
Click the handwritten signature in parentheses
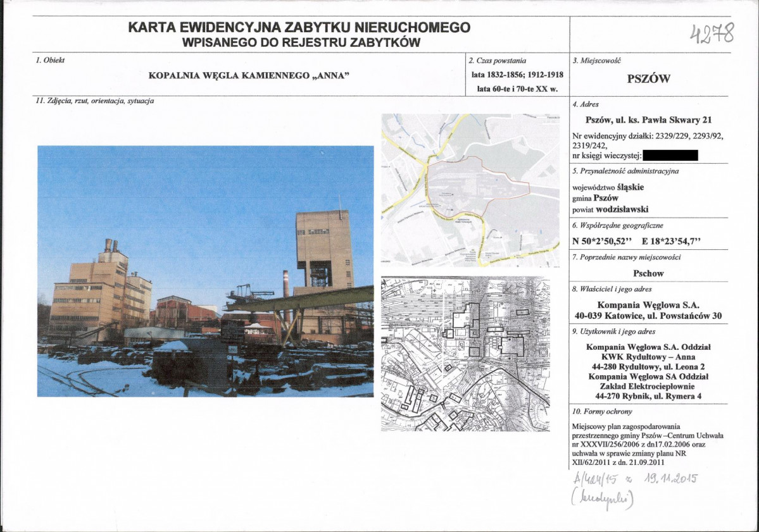[602, 498]
